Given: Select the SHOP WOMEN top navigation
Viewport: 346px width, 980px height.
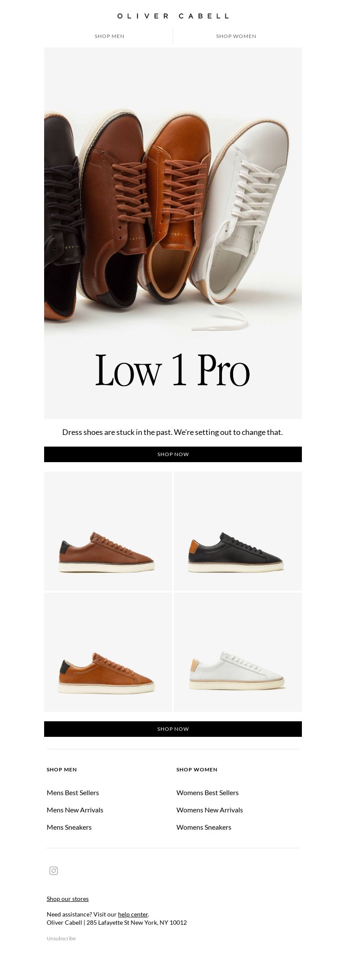Looking at the screenshot, I should click(x=236, y=36).
